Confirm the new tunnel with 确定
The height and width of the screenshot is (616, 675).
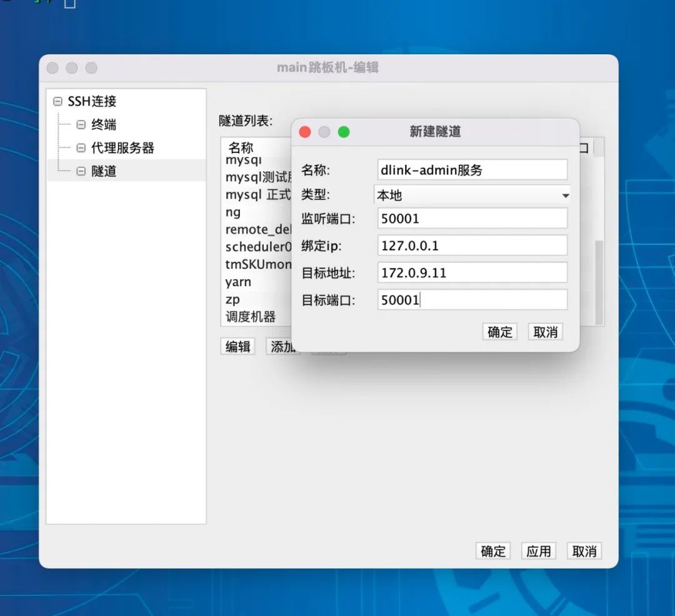[500, 332]
